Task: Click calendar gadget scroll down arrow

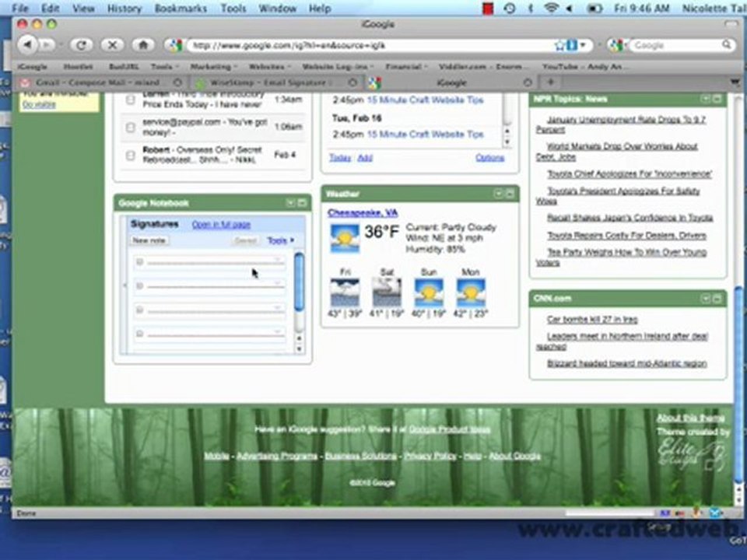Action: pos(507,142)
